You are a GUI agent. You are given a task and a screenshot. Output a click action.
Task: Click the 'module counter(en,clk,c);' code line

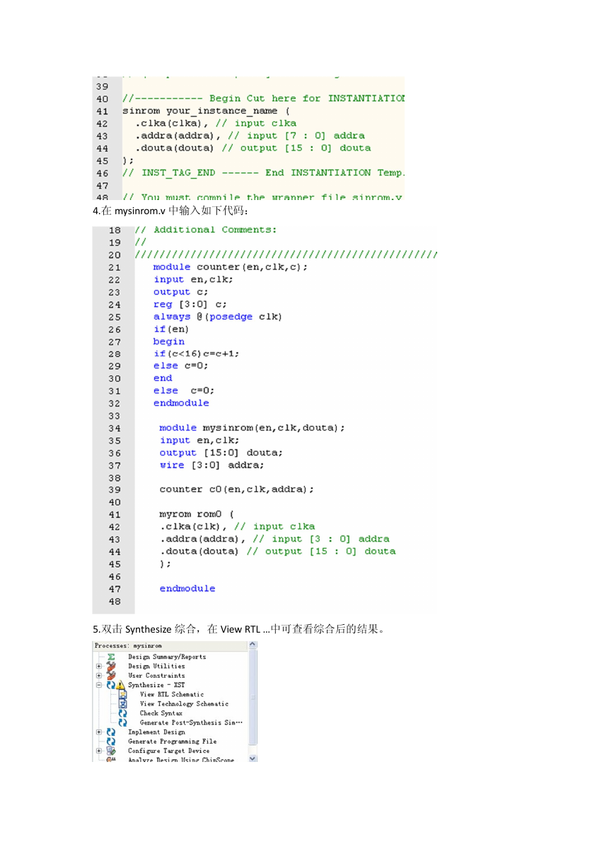pyautogui.click(x=231, y=267)
